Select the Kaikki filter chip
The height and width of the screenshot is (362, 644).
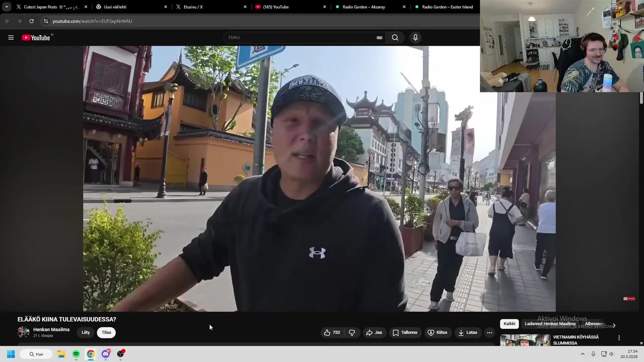(509, 324)
